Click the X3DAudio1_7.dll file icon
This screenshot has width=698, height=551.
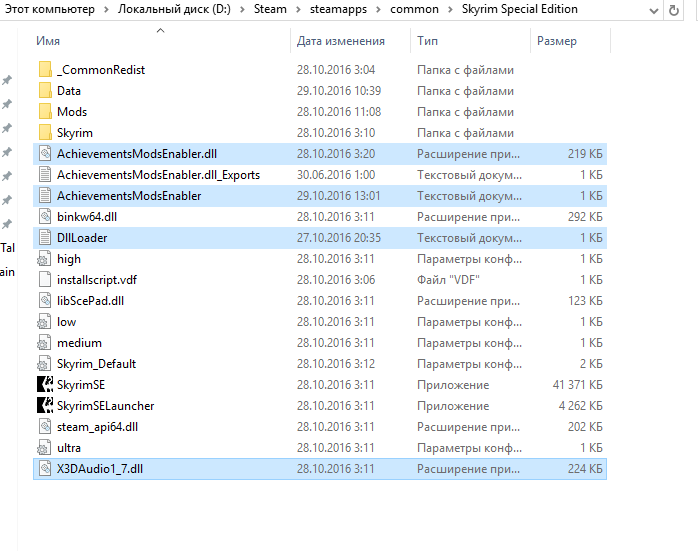tap(45, 469)
